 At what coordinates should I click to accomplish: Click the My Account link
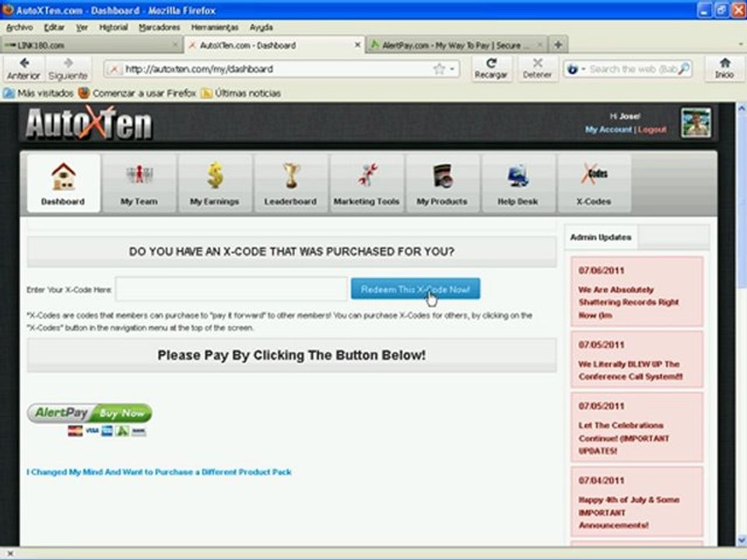coord(608,129)
